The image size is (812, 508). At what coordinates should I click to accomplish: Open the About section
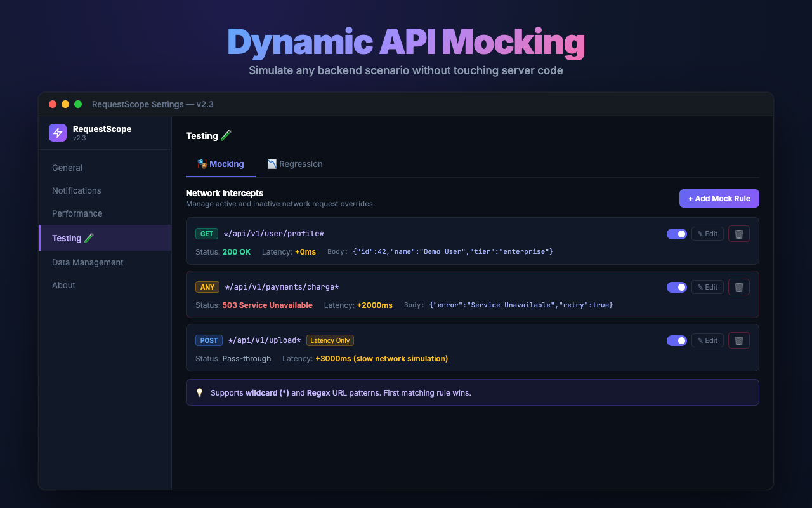105,285
